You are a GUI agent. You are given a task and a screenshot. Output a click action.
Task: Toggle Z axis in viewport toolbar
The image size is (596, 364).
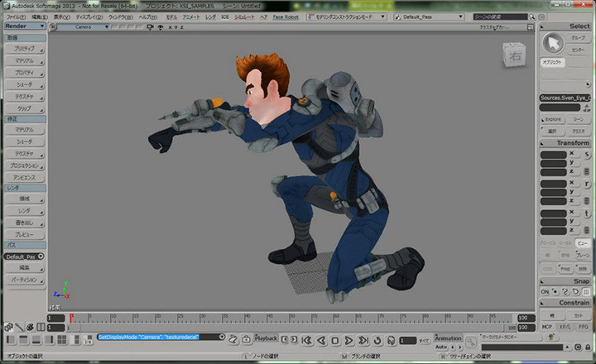tap(181, 27)
